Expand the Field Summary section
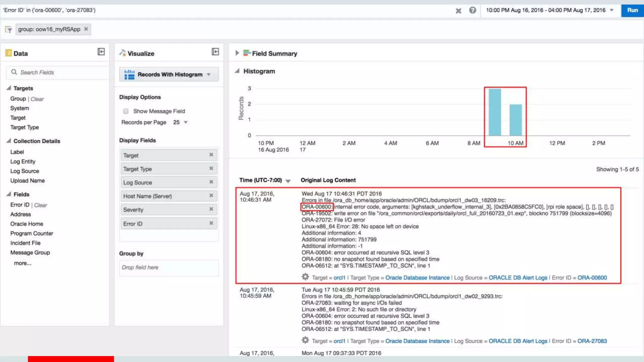Screen dimensions: 644x362 point(237,53)
